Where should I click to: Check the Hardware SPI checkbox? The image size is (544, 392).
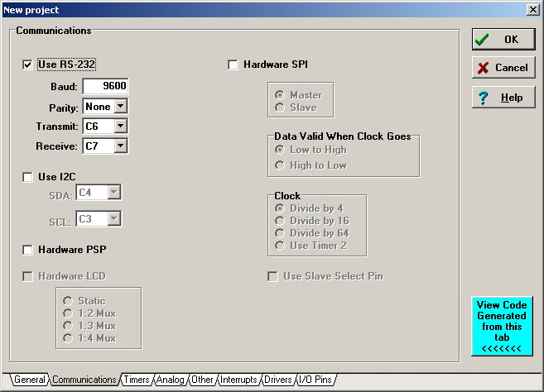click(x=233, y=65)
